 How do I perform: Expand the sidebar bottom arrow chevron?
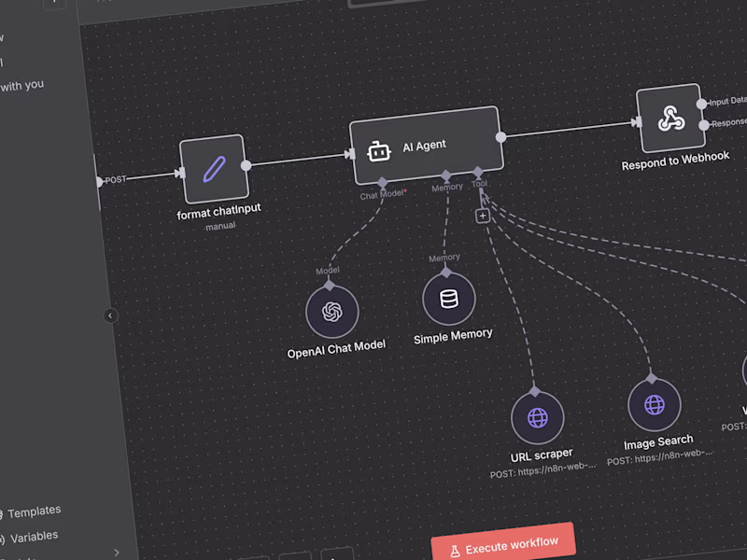(x=117, y=553)
